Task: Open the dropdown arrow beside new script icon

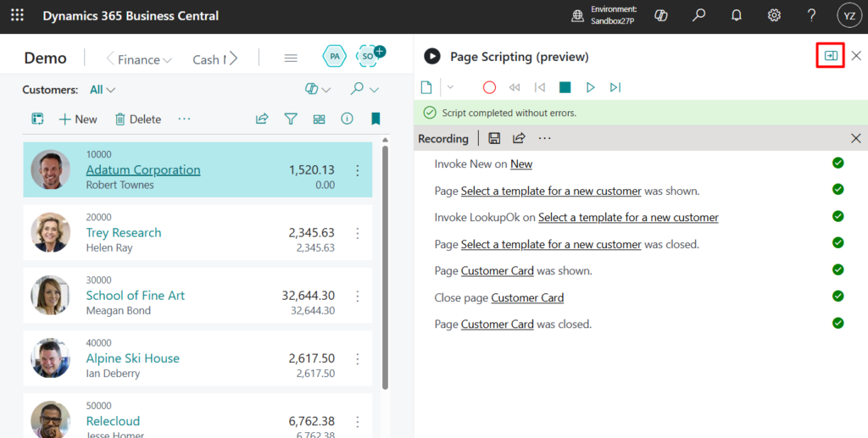Action: coord(450,87)
